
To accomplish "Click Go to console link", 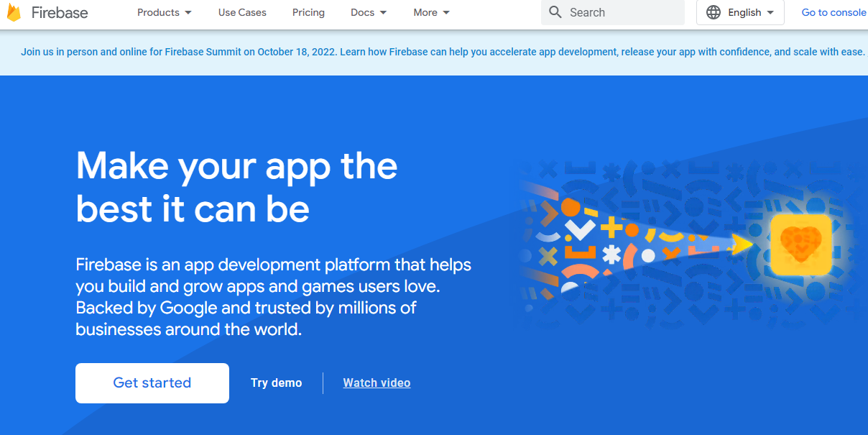I will (834, 12).
